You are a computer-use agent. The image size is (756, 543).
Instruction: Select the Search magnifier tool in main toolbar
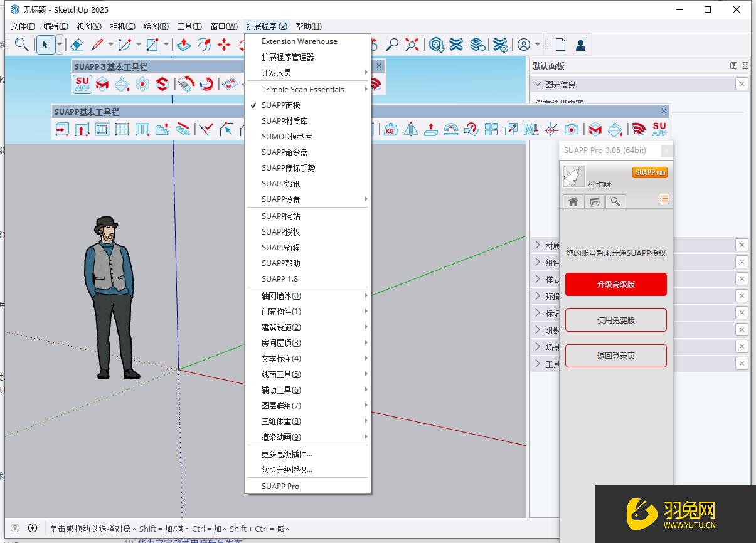pyautogui.click(x=21, y=45)
